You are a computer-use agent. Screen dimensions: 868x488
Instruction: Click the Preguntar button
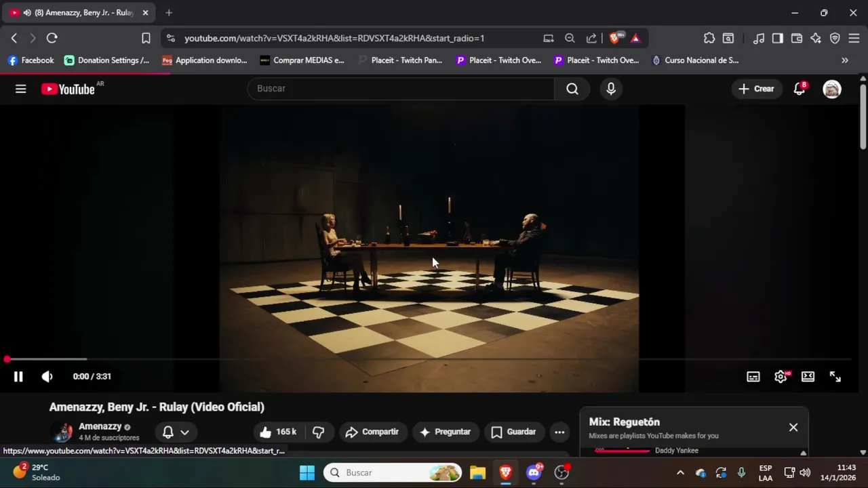(445, 432)
